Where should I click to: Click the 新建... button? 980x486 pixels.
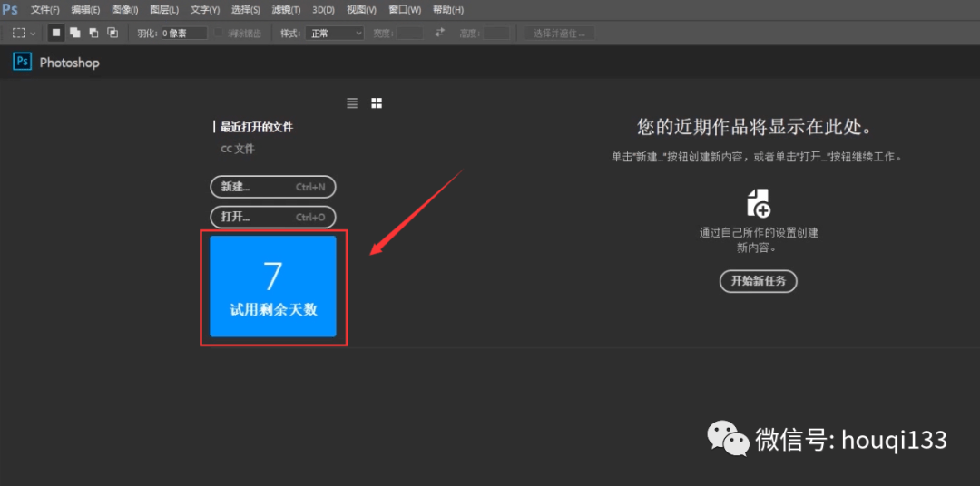coord(273,187)
